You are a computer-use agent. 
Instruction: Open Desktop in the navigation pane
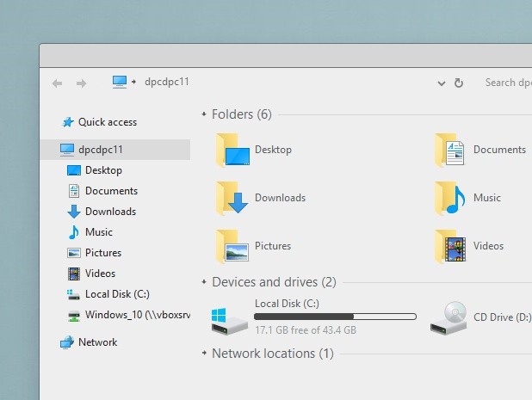pos(103,170)
